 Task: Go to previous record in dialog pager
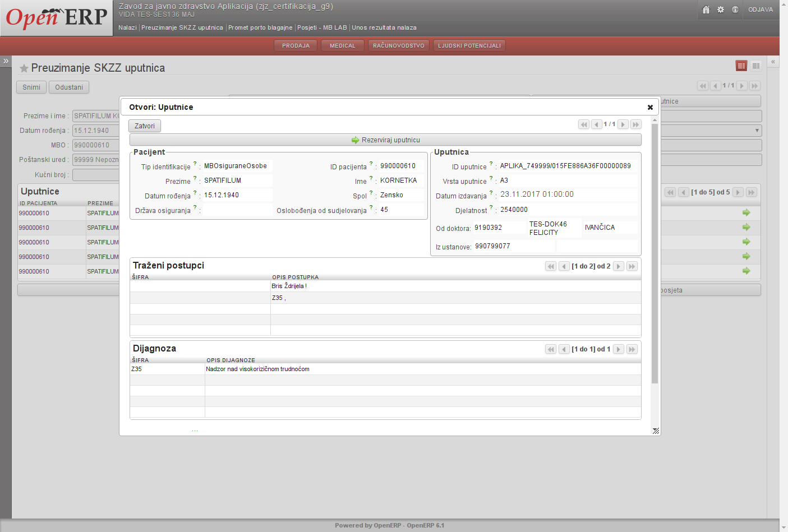pyautogui.click(x=597, y=124)
